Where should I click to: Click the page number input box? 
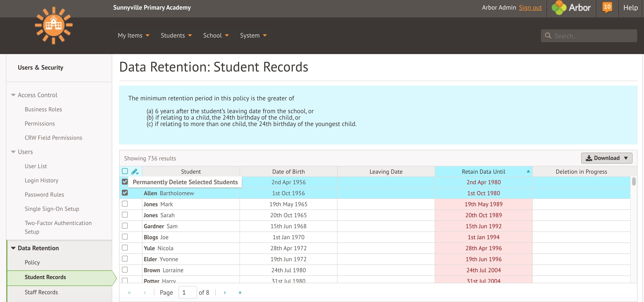[x=188, y=292]
